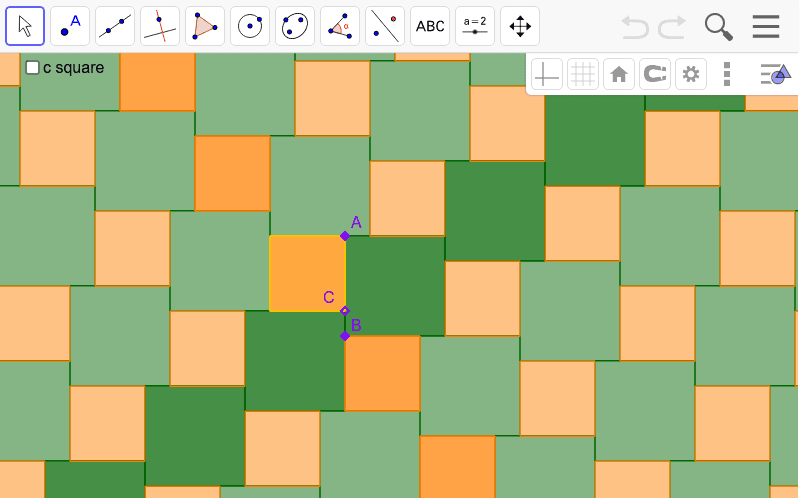Toggle the style bar button
This screenshot has height=500, width=800.
click(775, 74)
